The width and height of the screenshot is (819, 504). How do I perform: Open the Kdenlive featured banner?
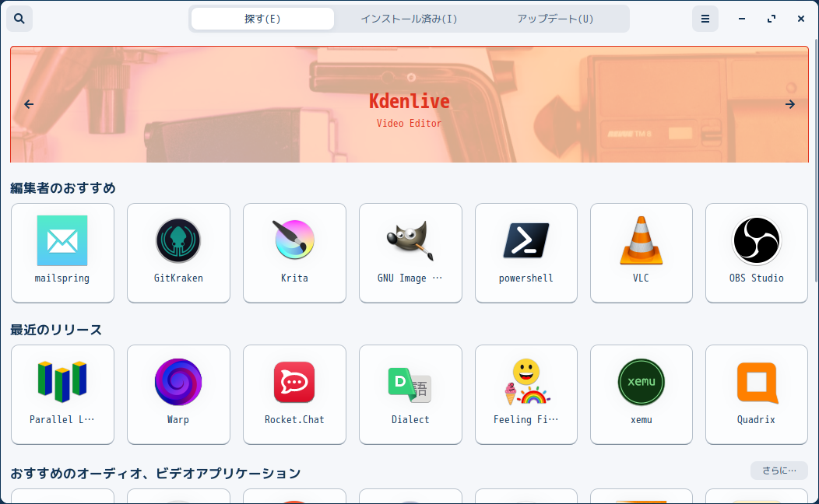click(409, 104)
